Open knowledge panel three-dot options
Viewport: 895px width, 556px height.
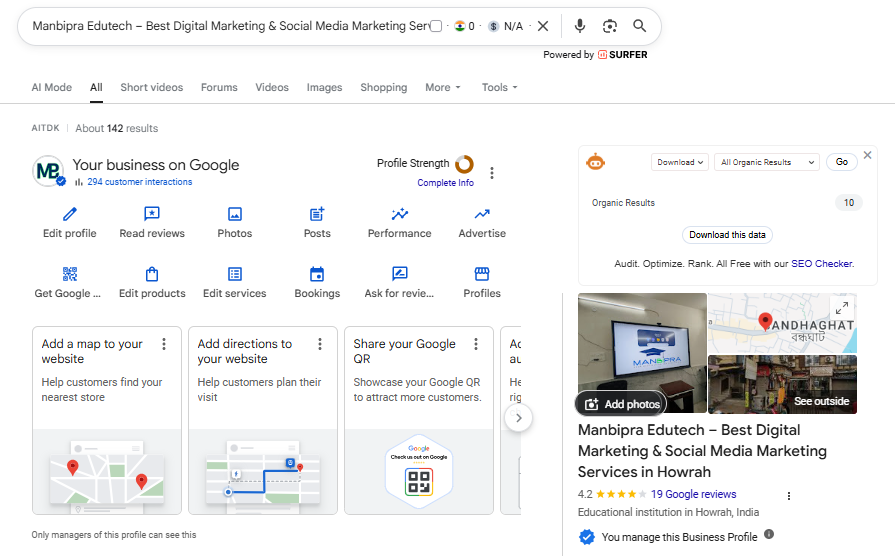click(789, 496)
